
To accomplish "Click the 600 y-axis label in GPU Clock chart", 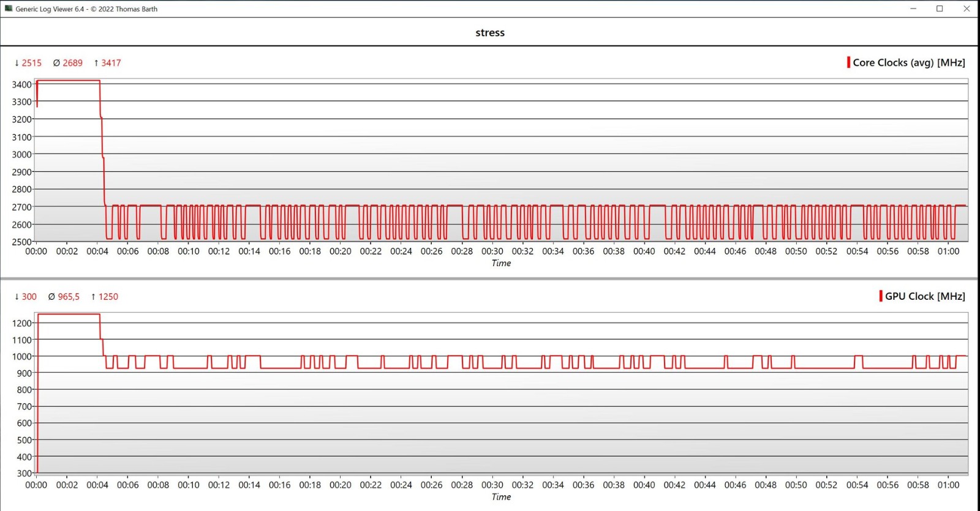I will click(x=24, y=423).
